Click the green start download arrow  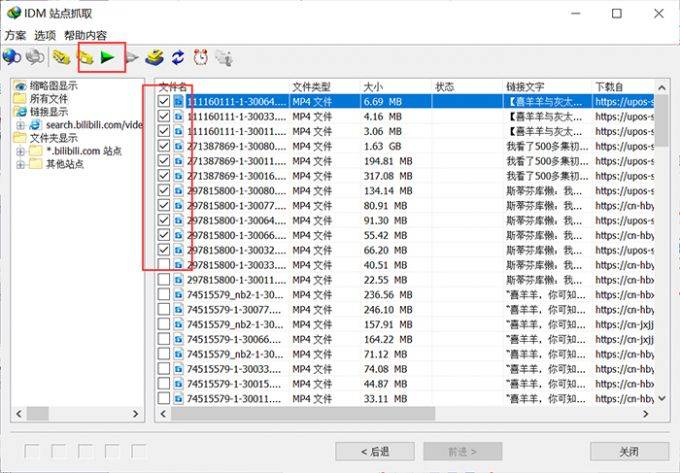(107, 57)
